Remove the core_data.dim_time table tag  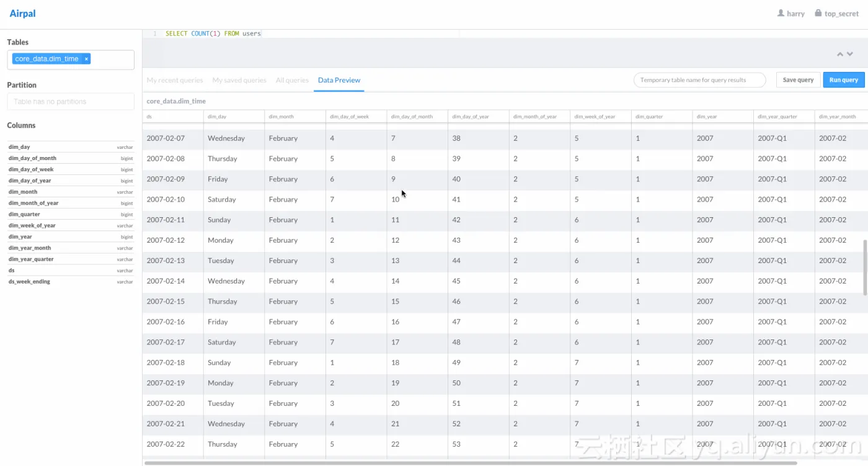coord(87,59)
